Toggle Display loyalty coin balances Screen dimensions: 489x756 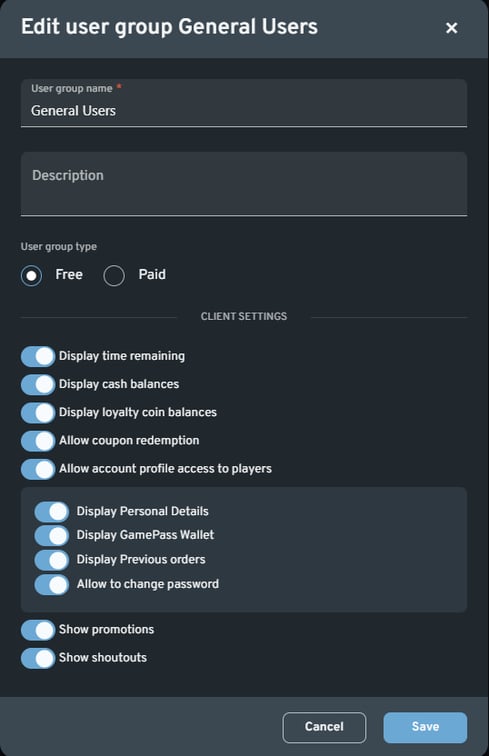coord(38,413)
